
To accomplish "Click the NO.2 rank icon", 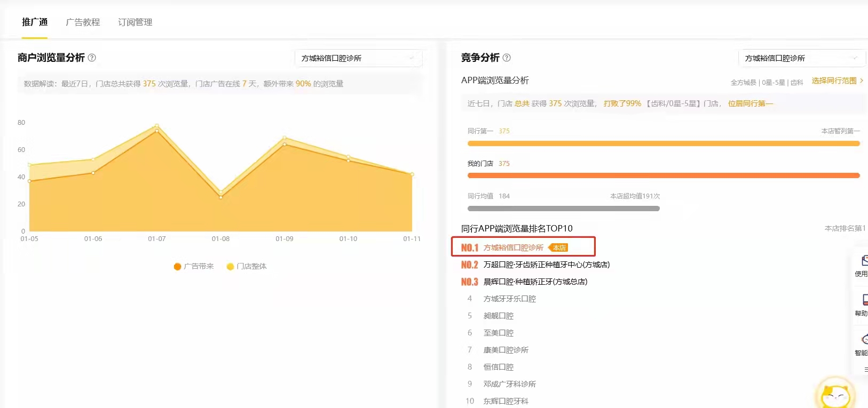I will 469,265.
